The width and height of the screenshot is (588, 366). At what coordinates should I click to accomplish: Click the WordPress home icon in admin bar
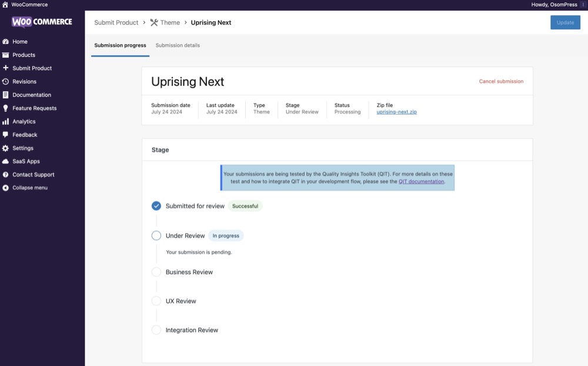(5, 5)
